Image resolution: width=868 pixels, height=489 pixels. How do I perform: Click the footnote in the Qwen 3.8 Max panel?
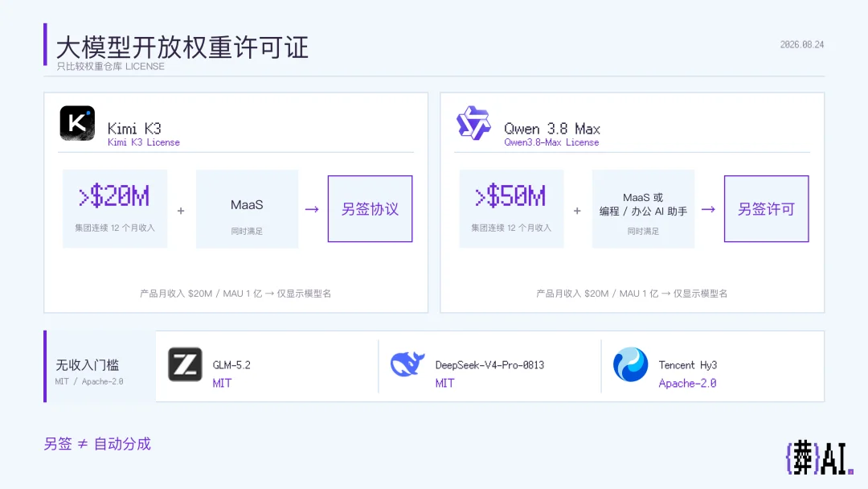pos(632,294)
